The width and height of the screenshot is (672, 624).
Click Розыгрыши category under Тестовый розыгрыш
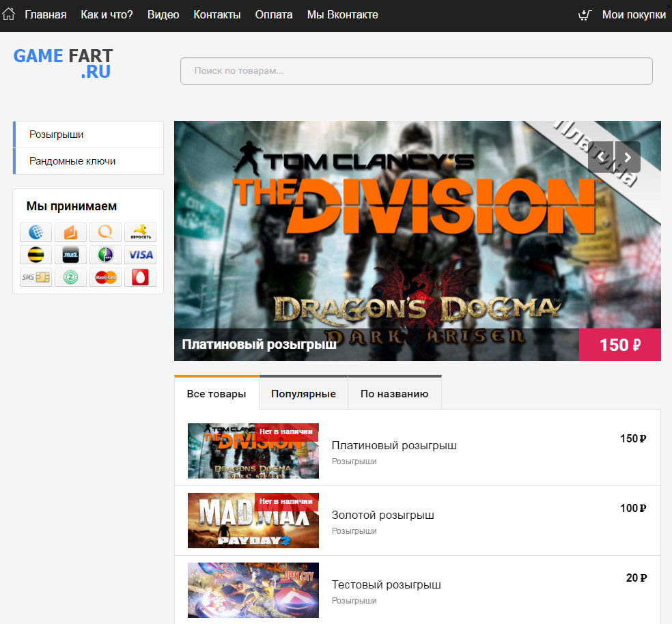[x=354, y=601]
